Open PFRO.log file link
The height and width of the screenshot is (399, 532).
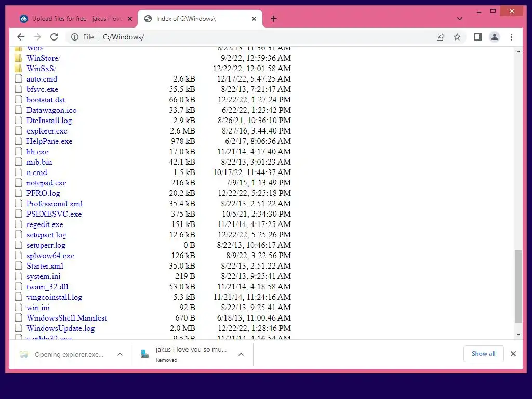tap(43, 193)
